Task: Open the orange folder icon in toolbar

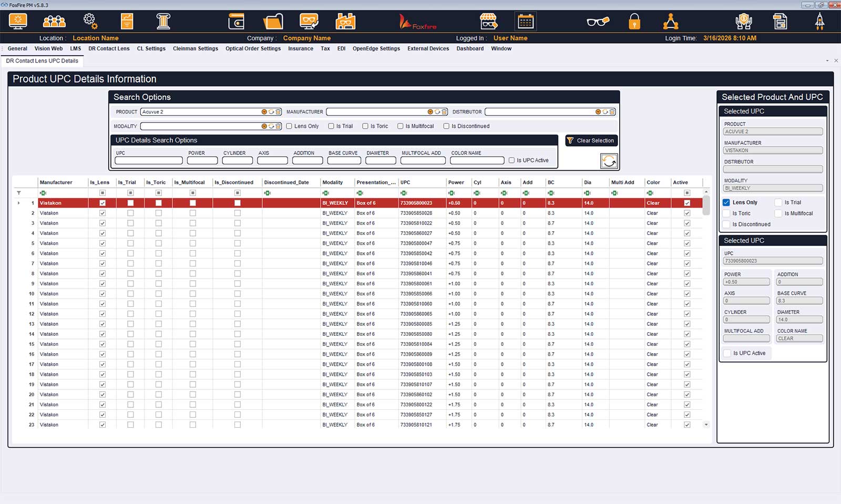Action: (x=273, y=22)
